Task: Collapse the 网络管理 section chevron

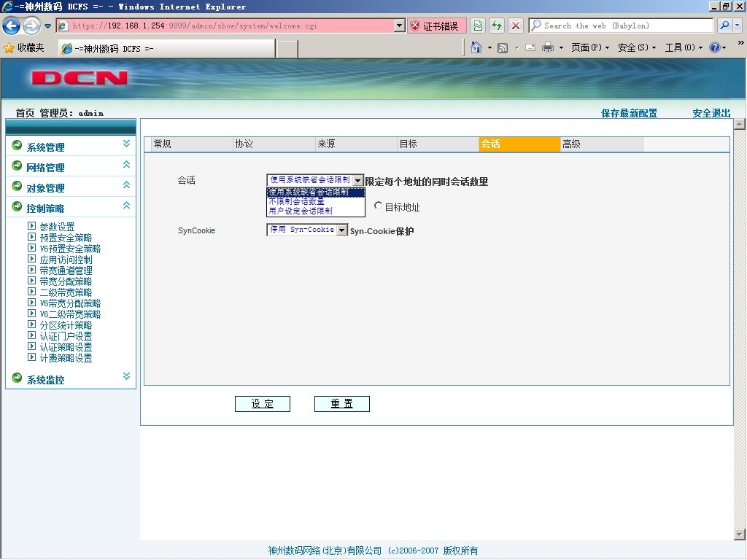Action: point(126,164)
